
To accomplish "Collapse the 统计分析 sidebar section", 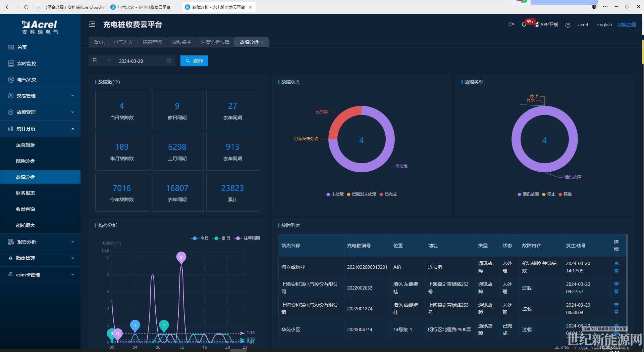I will (x=40, y=129).
